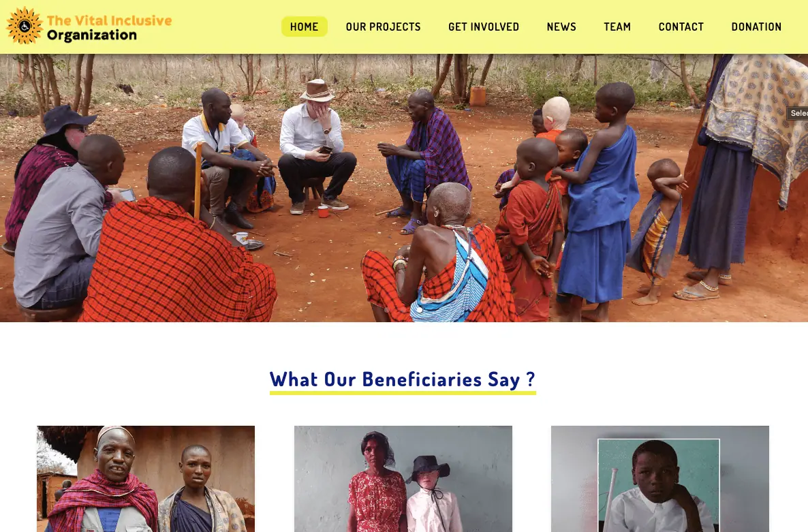
Task: Open the photo of woman in red dress
Action: pos(403,479)
